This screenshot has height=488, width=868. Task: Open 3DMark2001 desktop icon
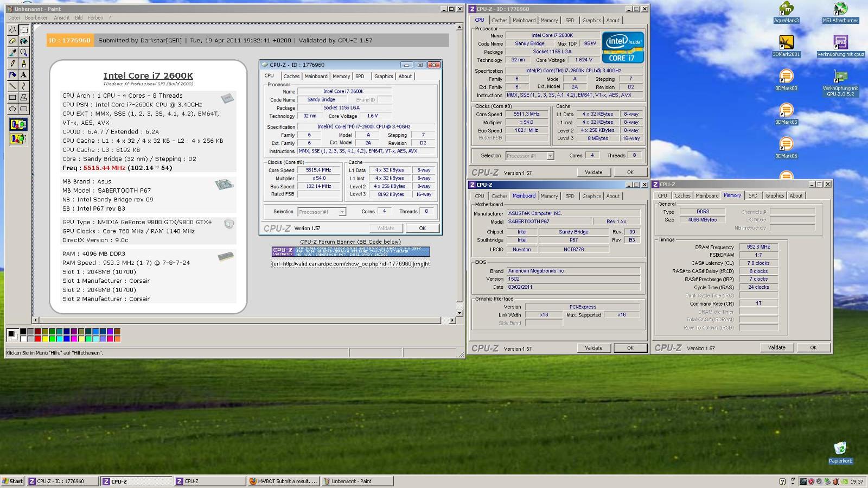[786, 46]
